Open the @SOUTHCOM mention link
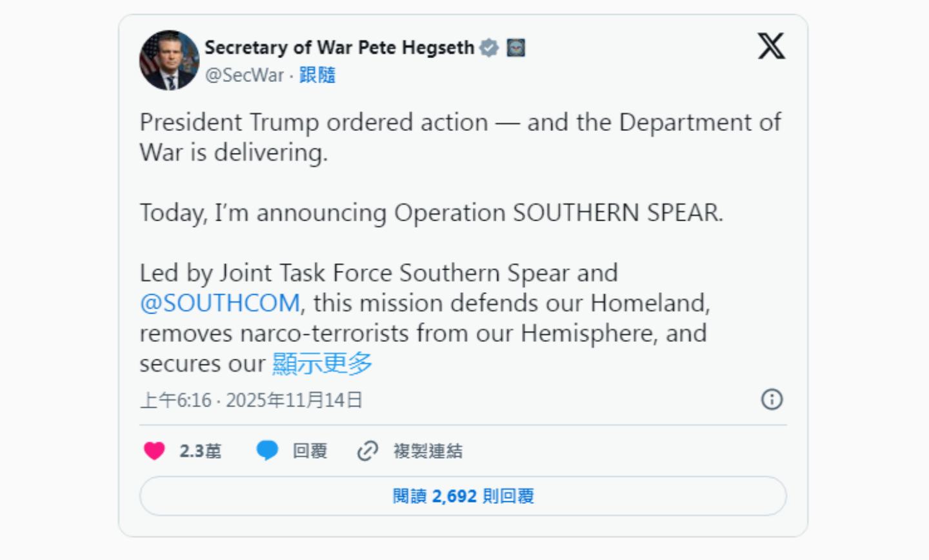The image size is (929, 560). 220,303
